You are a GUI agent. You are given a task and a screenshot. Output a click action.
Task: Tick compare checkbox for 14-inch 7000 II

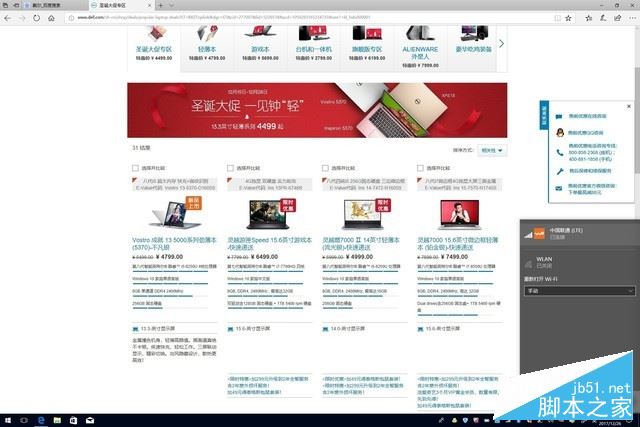(325, 168)
